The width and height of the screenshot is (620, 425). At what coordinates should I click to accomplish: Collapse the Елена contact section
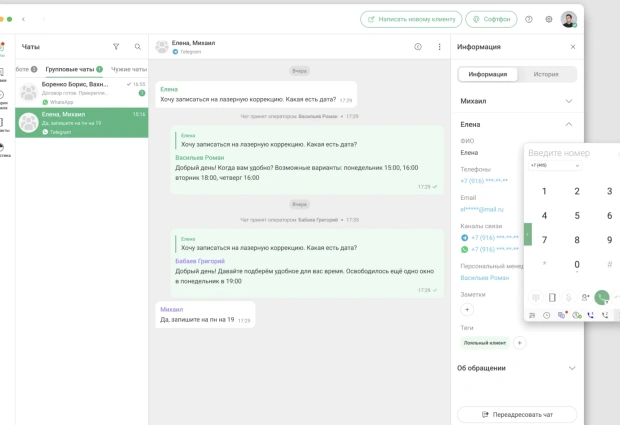click(569, 124)
